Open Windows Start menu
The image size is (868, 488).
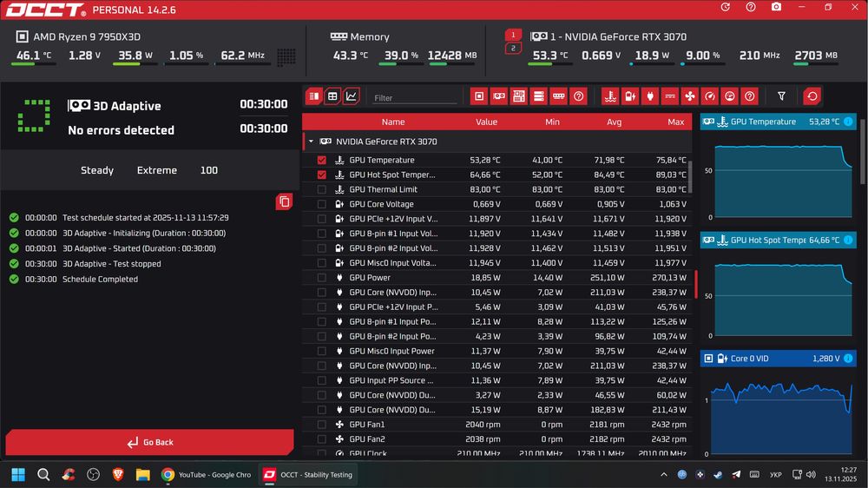click(18, 475)
